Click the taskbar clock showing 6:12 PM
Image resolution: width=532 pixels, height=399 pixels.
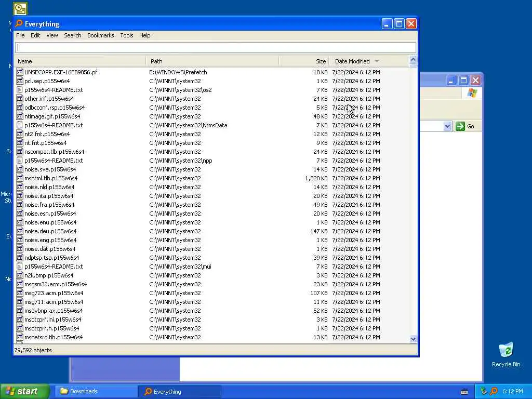[512, 391]
